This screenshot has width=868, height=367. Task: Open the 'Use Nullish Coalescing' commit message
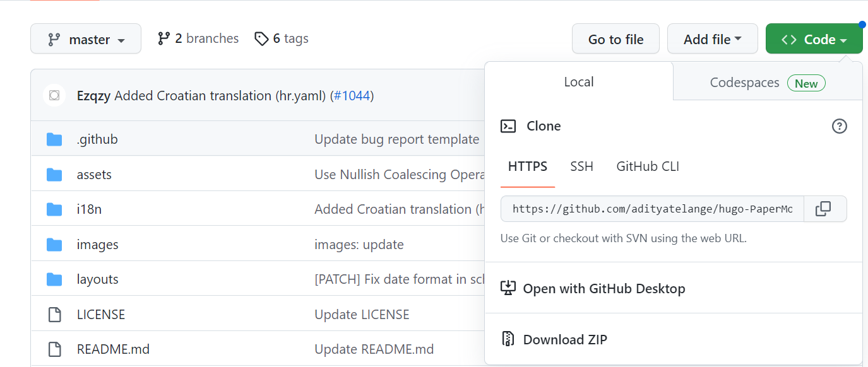400,175
